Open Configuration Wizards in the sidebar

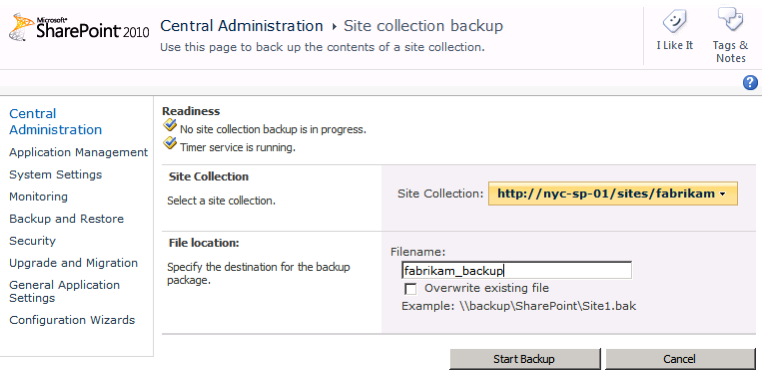(72, 320)
